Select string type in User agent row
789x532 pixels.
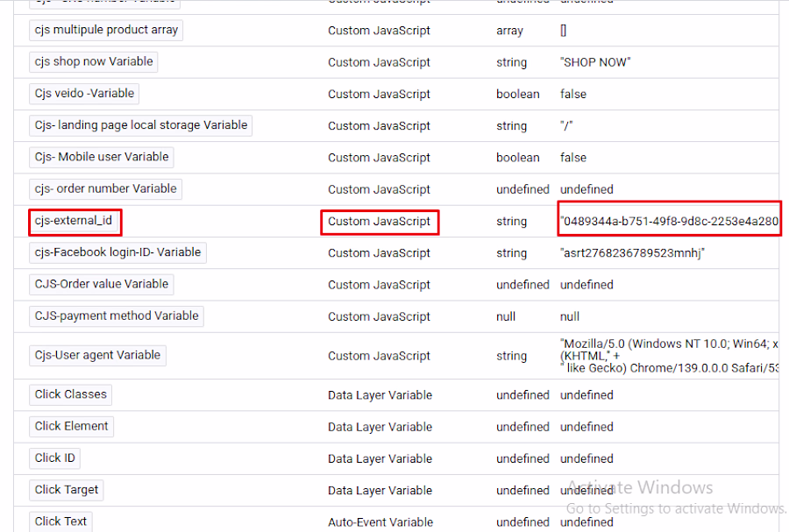click(511, 356)
